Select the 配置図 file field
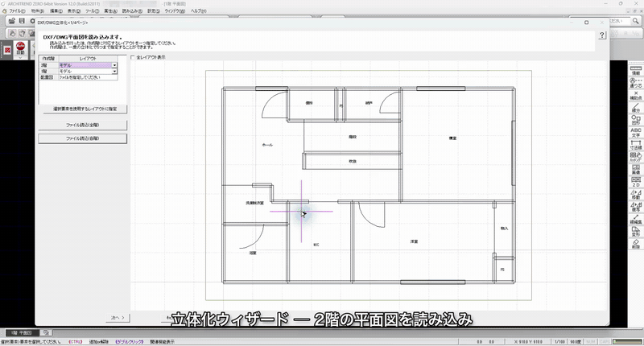 click(88, 77)
